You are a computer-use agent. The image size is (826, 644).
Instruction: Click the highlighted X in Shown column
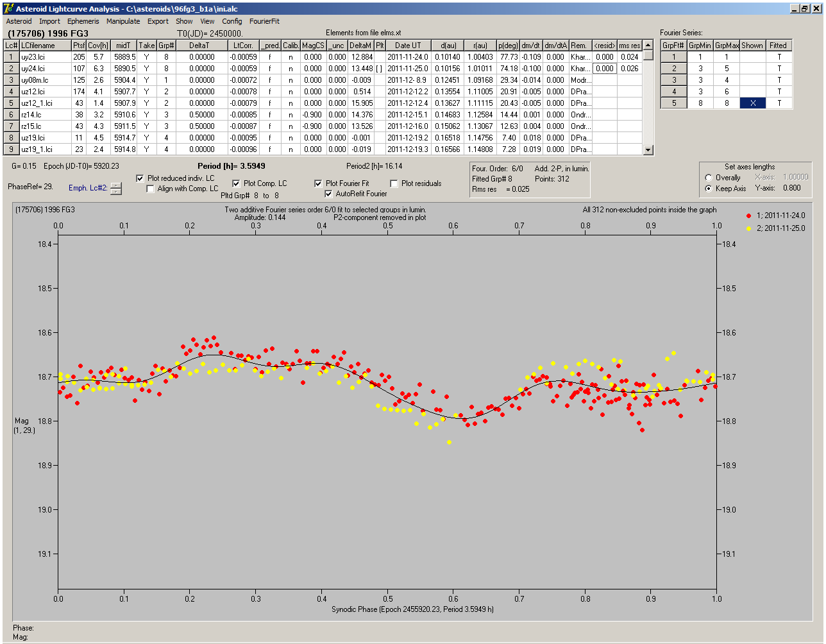click(752, 103)
